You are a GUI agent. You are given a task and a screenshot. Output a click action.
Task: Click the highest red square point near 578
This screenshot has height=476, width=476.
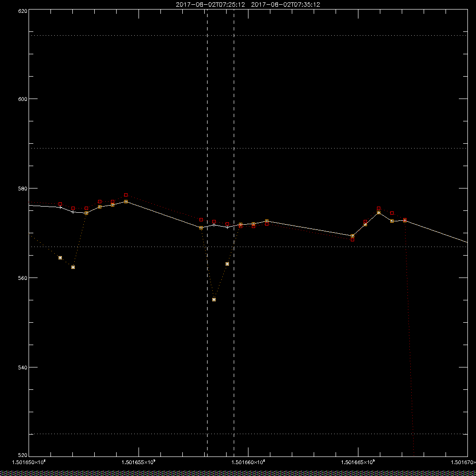pos(126,195)
